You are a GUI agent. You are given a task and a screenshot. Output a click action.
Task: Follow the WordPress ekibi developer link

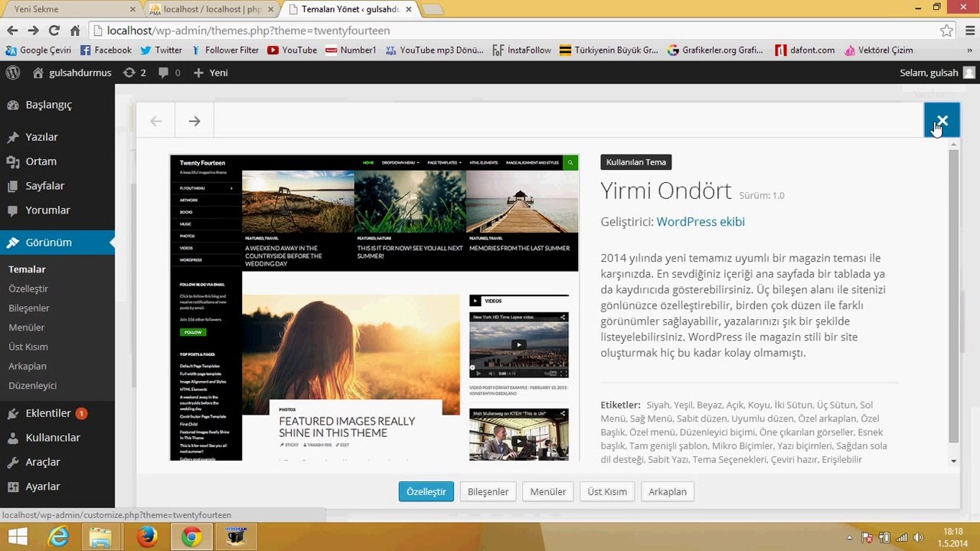tap(701, 222)
